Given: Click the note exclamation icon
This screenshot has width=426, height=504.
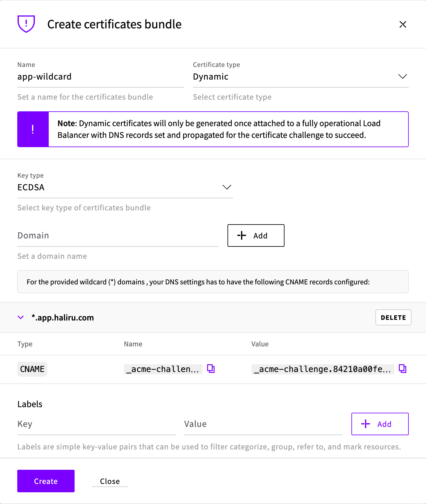Looking at the screenshot, I should click(x=33, y=129).
